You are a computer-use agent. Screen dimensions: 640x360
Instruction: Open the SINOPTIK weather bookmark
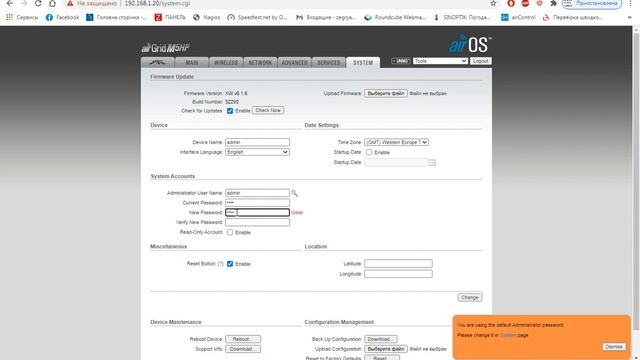(x=462, y=18)
